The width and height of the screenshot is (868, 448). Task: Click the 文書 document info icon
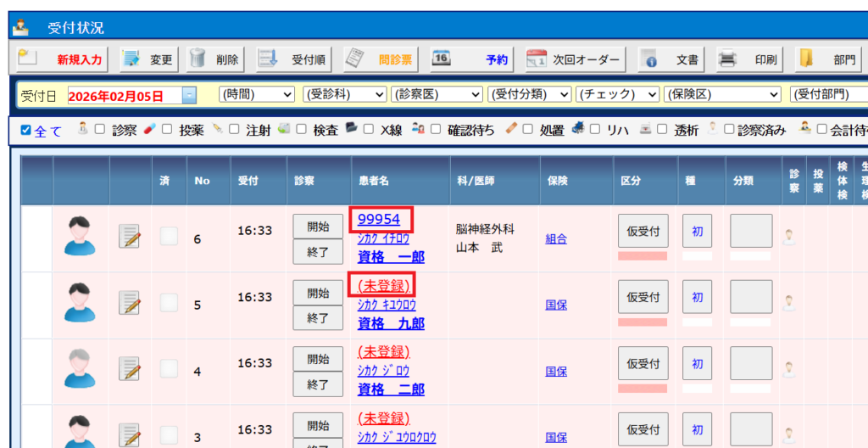click(x=649, y=59)
